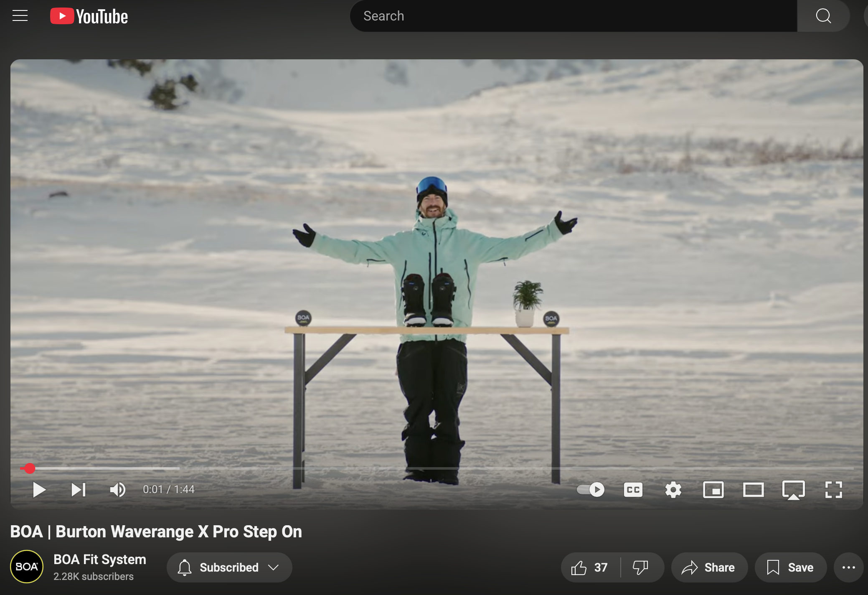Click the 2.28K subscribers text
This screenshot has width=868, height=595.
click(x=94, y=577)
